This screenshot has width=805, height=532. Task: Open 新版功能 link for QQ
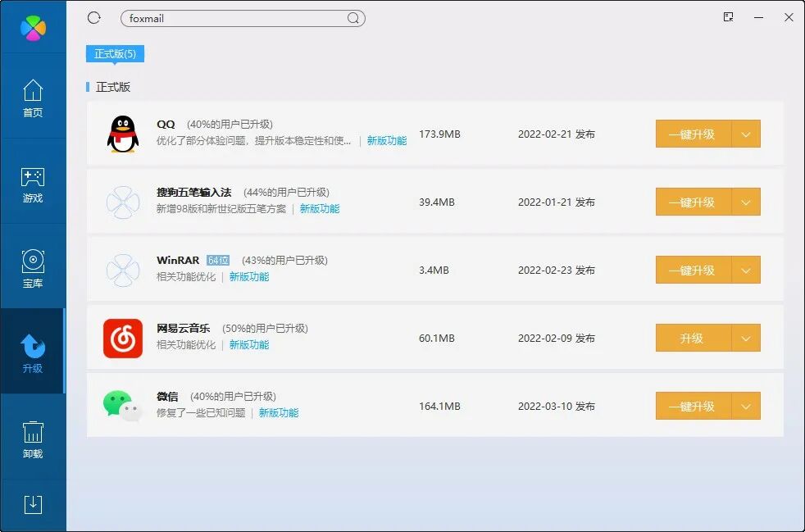pyautogui.click(x=387, y=141)
